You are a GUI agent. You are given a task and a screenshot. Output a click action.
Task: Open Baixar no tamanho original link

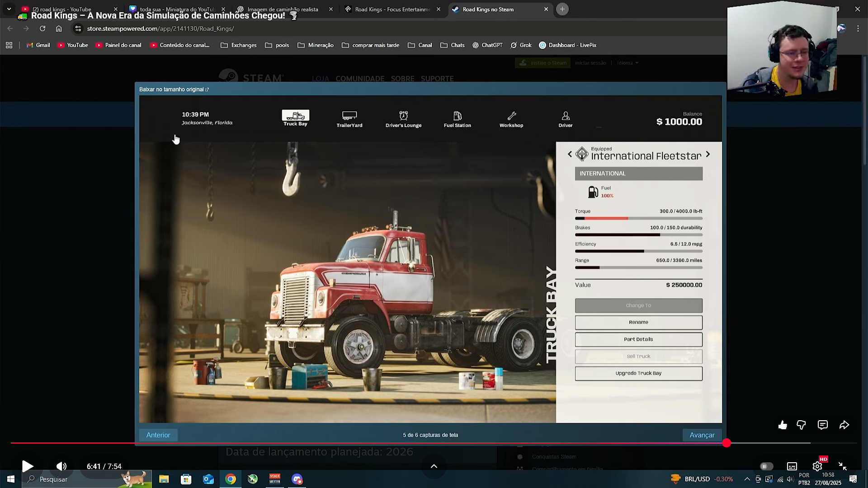click(x=174, y=89)
